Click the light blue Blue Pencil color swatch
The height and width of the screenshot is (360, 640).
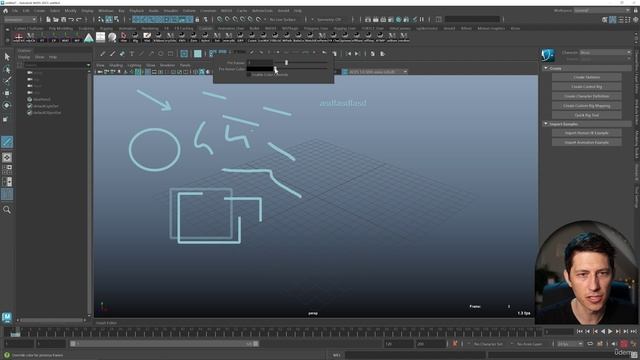pyautogui.click(x=198, y=53)
